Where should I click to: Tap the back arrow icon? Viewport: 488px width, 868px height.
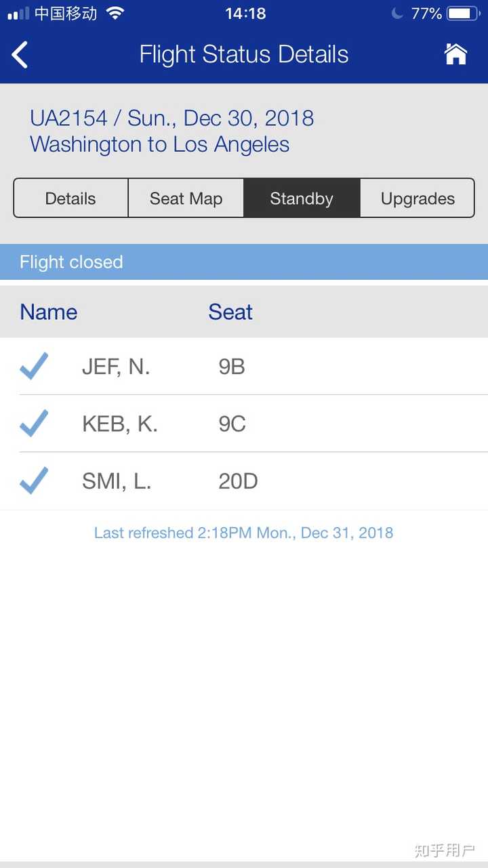tap(20, 55)
